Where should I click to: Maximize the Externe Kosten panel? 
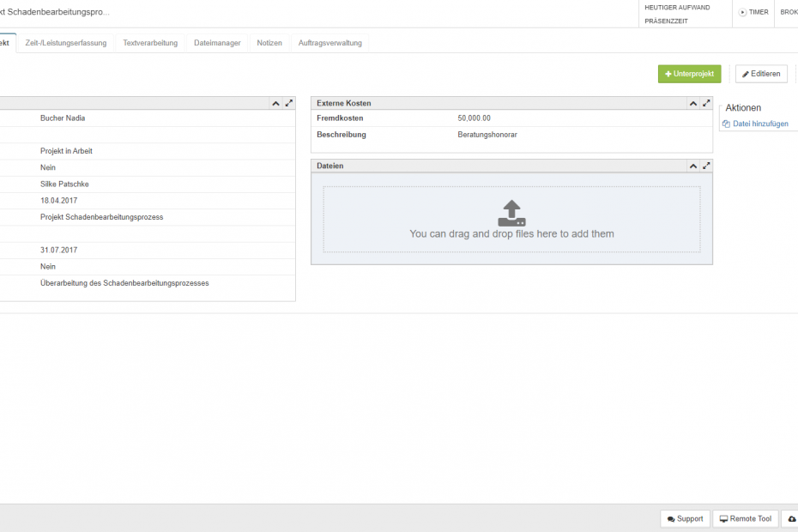(706, 103)
